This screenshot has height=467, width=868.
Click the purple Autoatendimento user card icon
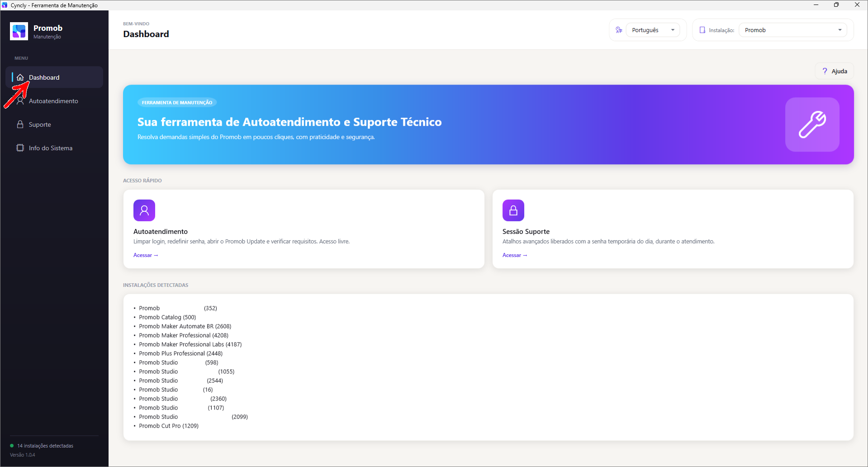tap(144, 210)
